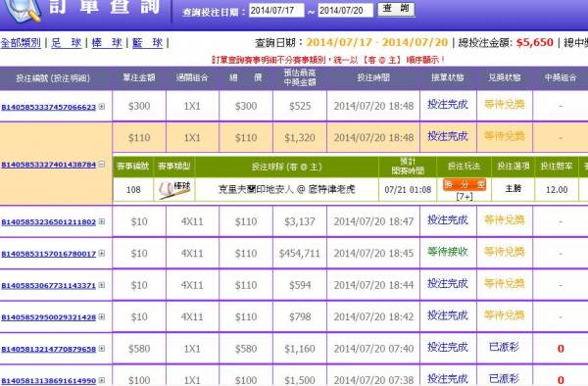Expand order B1405813138691614990 details
The image size is (588, 386).
pyautogui.click(x=102, y=380)
